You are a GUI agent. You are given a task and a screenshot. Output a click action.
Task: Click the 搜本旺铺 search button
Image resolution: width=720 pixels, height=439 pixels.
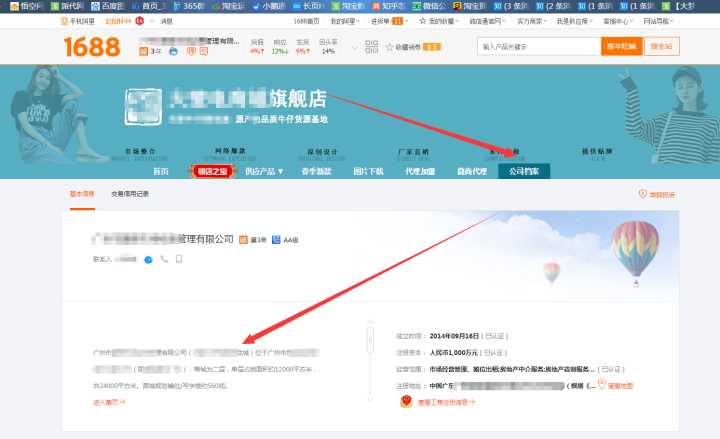[622, 46]
